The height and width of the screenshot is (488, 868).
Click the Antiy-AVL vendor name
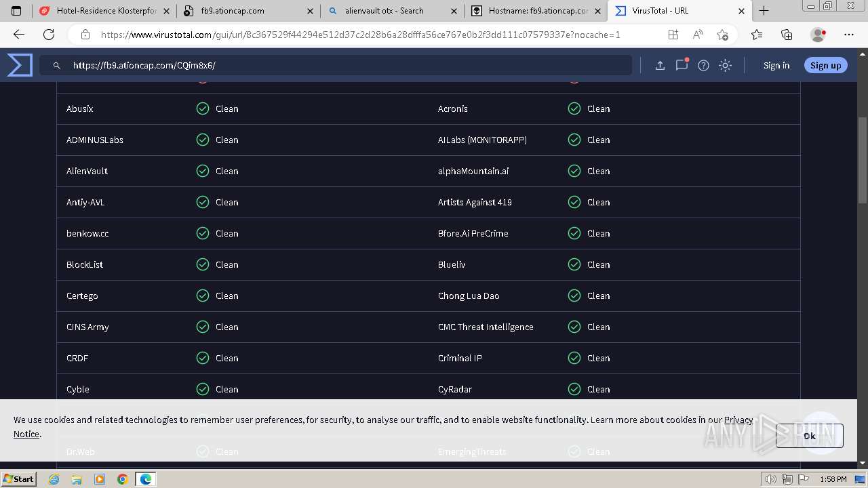click(85, 202)
